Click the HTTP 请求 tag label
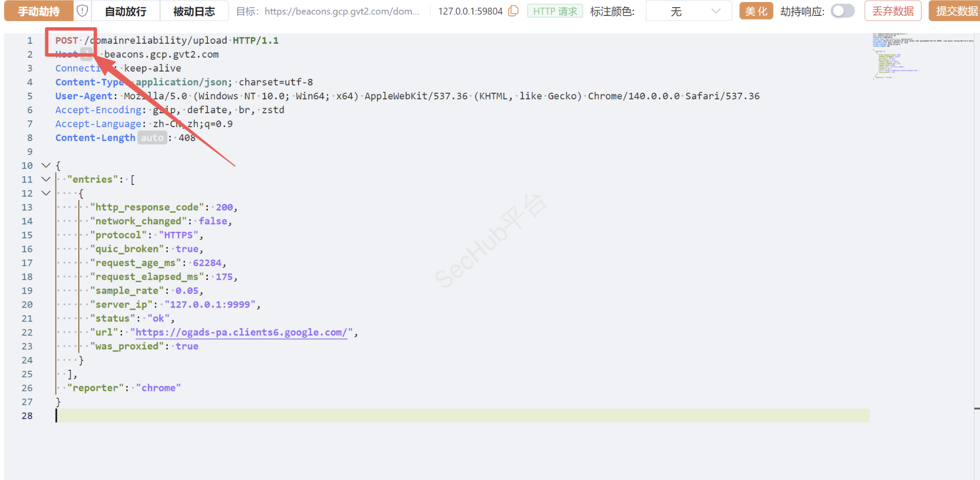The image size is (980, 480). (555, 11)
